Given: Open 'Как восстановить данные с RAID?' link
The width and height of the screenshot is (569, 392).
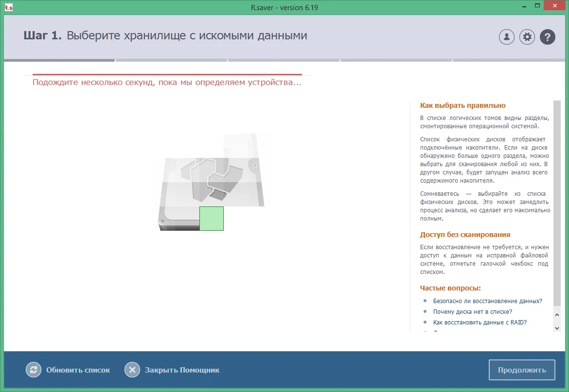Looking at the screenshot, I should (480, 323).
